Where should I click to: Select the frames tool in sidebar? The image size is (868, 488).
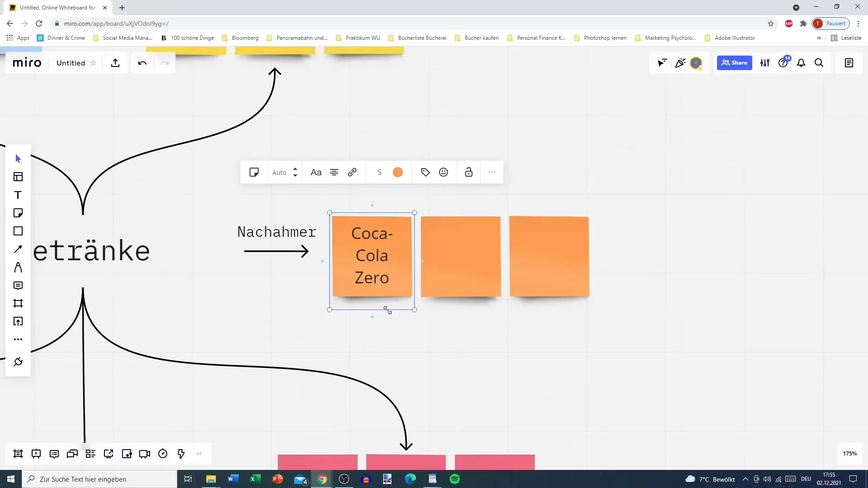[18, 303]
